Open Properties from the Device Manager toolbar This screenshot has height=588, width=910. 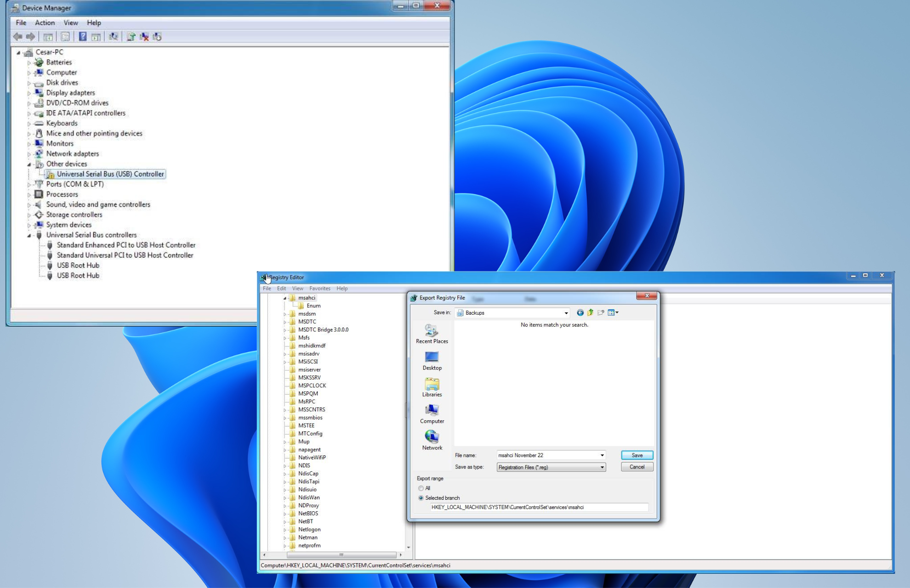65,37
